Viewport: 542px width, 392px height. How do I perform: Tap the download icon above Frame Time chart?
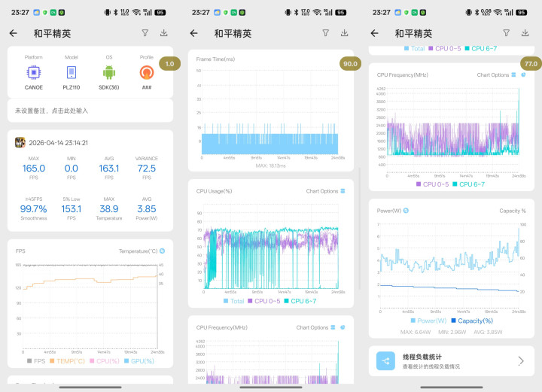pyautogui.click(x=344, y=33)
